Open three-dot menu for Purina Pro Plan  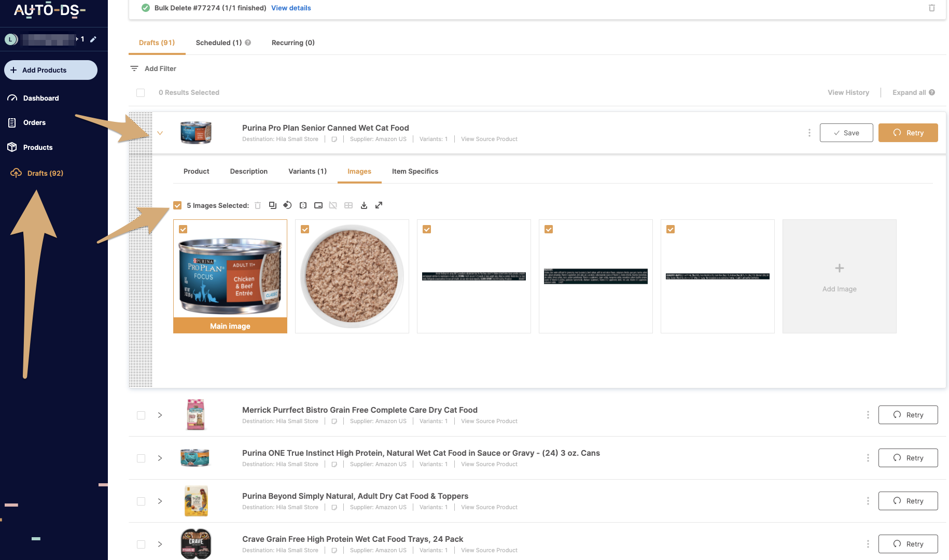[x=809, y=133]
